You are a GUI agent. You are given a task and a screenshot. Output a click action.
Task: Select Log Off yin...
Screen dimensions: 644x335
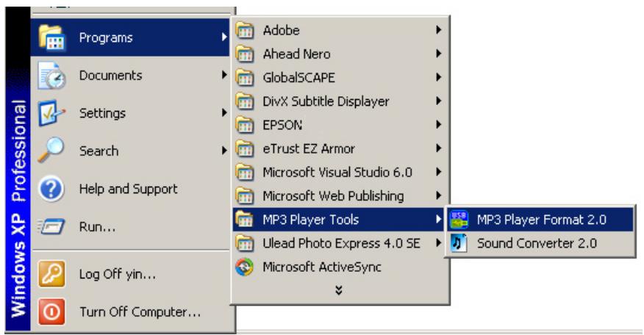point(131,274)
